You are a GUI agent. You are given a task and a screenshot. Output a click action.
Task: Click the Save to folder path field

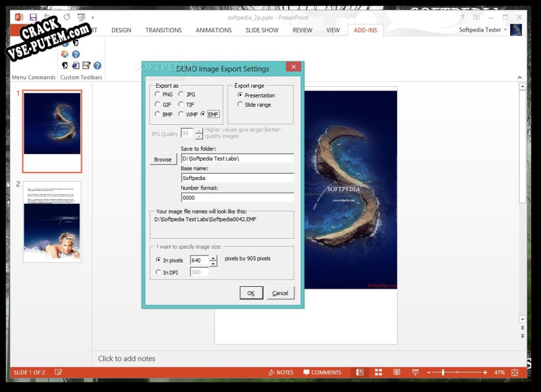[x=237, y=158]
